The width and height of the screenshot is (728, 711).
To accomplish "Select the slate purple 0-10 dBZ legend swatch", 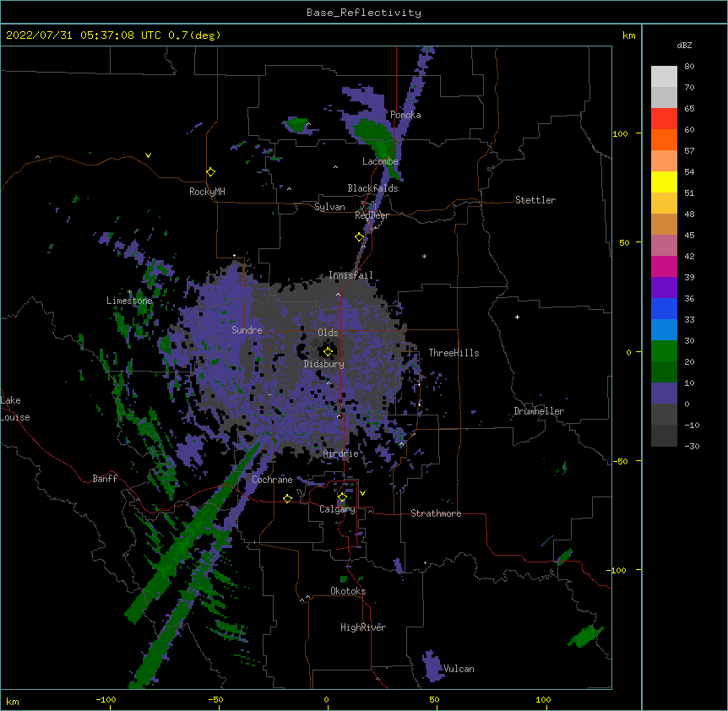I will tap(664, 393).
